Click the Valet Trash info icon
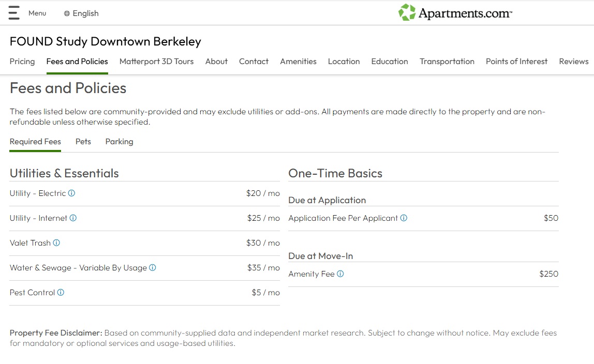This screenshot has height=364, width=594. pos(56,243)
